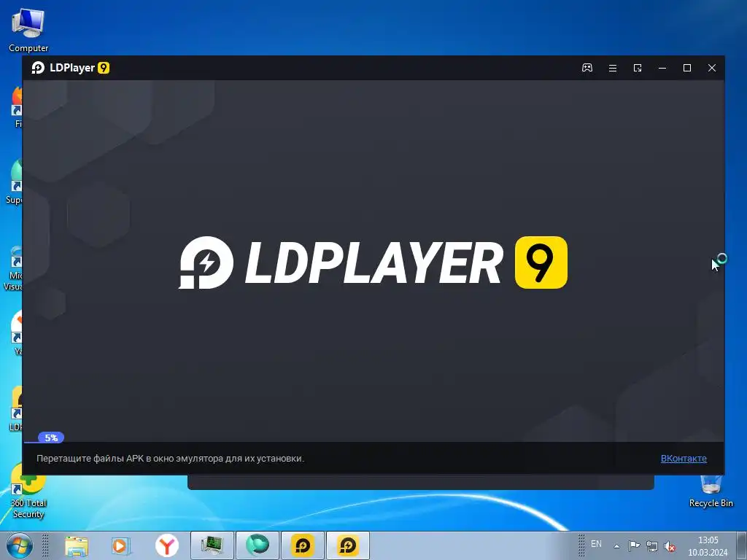Click the EN language indicator
The height and width of the screenshot is (560, 747).
click(x=596, y=544)
